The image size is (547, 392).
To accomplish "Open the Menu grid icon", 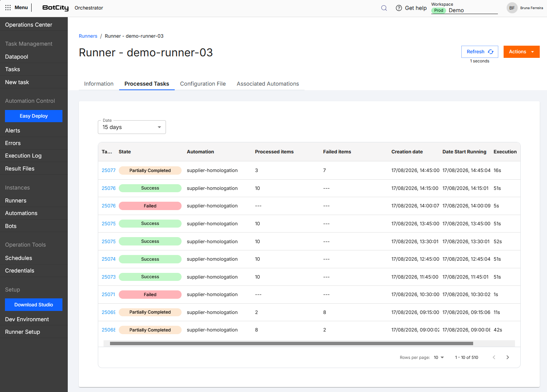I will 8,8.
